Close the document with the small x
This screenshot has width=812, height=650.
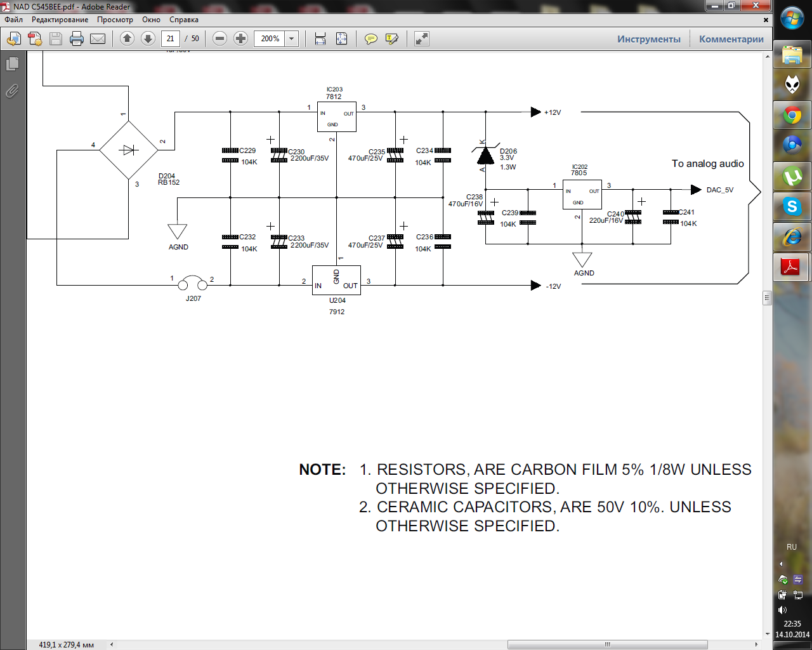click(766, 20)
